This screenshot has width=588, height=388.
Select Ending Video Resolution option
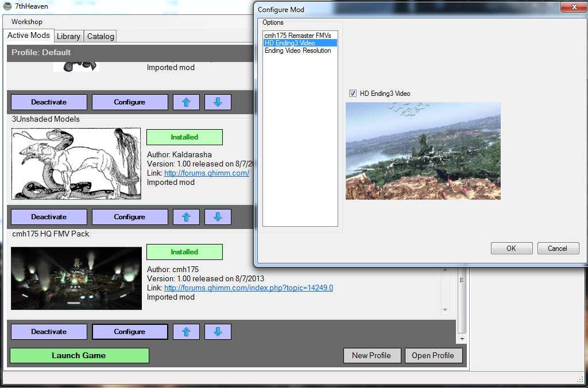(x=298, y=51)
